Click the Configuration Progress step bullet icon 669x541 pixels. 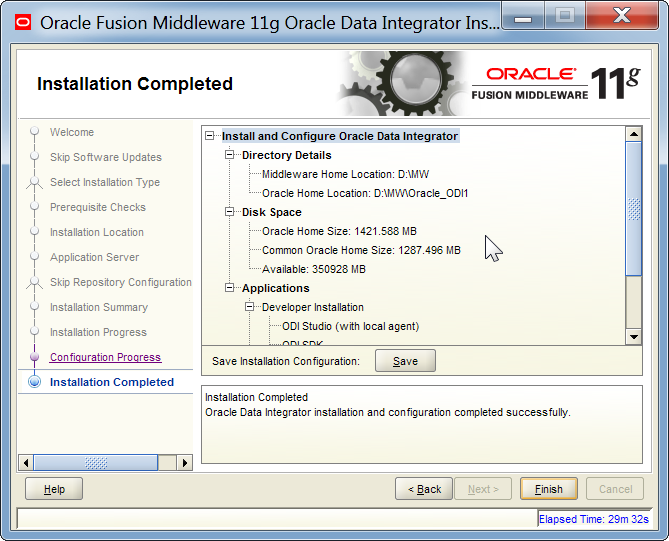point(35,357)
